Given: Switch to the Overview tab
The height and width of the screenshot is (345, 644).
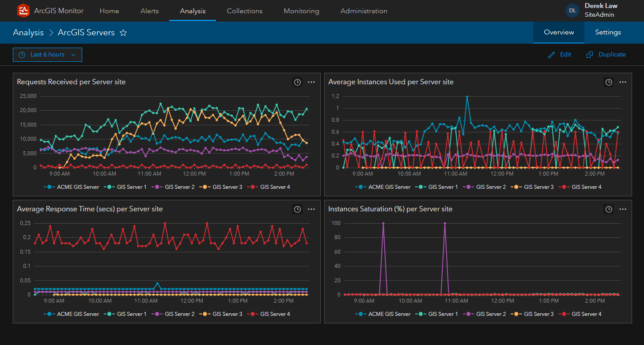Looking at the screenshot, I should 559,33.
